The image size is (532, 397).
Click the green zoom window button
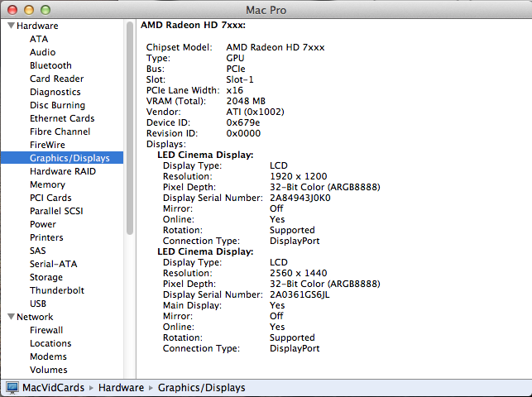pyautogui.click(x=46, y=10)
